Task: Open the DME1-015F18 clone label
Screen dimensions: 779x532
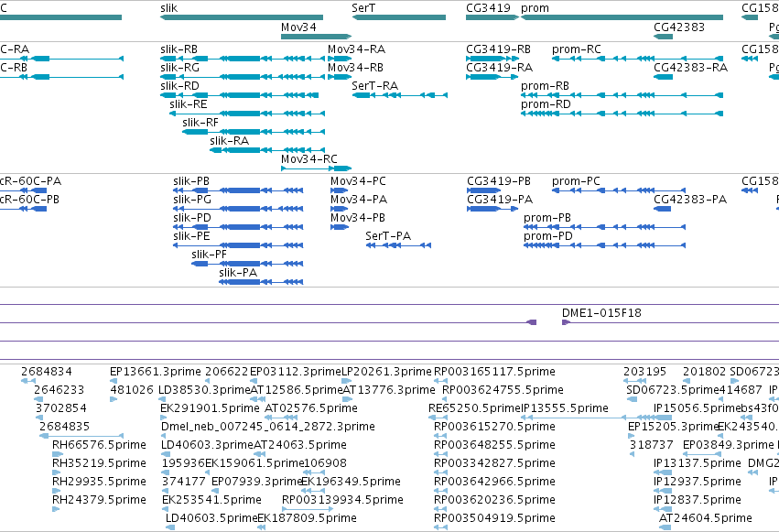Action: tap(601, 313)
